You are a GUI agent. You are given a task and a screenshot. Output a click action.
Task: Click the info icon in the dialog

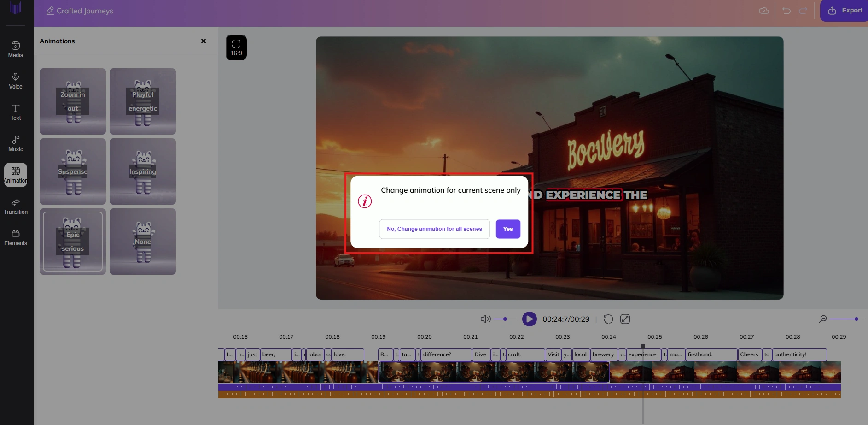tap(365, 201)
